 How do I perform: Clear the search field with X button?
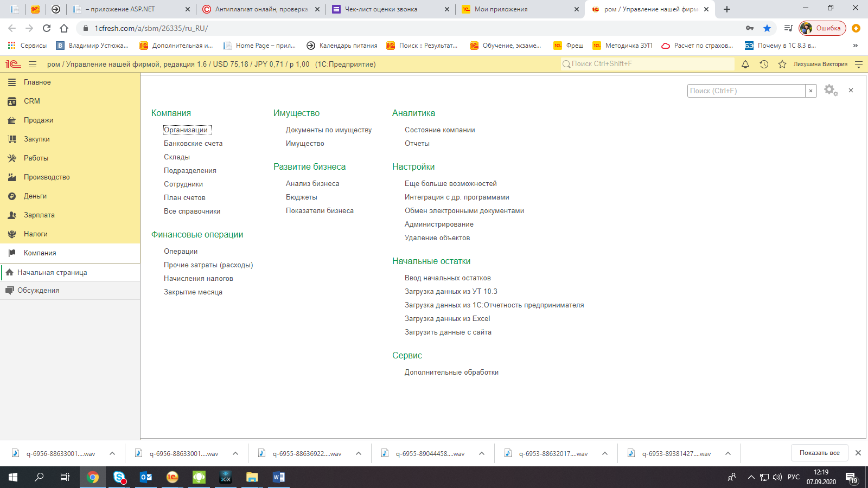click(x=810, y=91)
